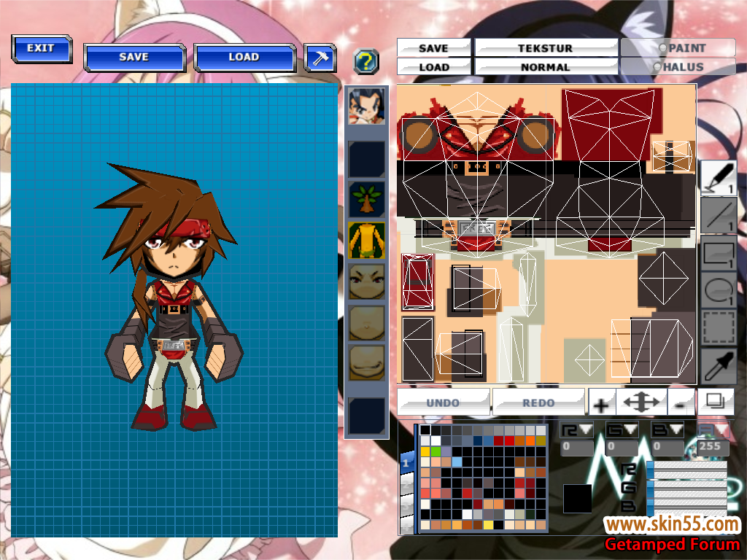Pick the light blue palette swatch
This screenshot has width=747, height=560.
coord(457,462)
